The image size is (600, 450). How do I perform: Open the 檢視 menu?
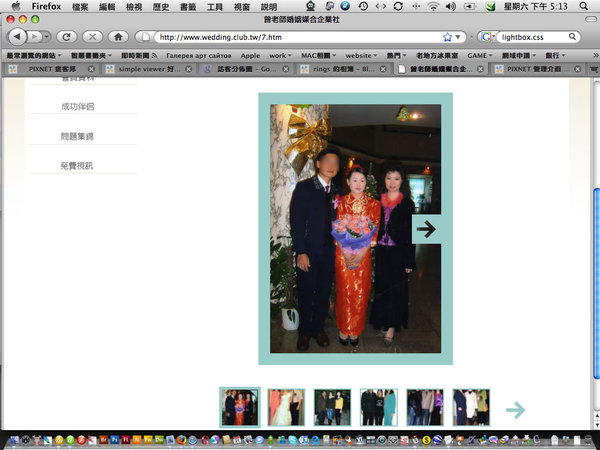pos(134,7)
